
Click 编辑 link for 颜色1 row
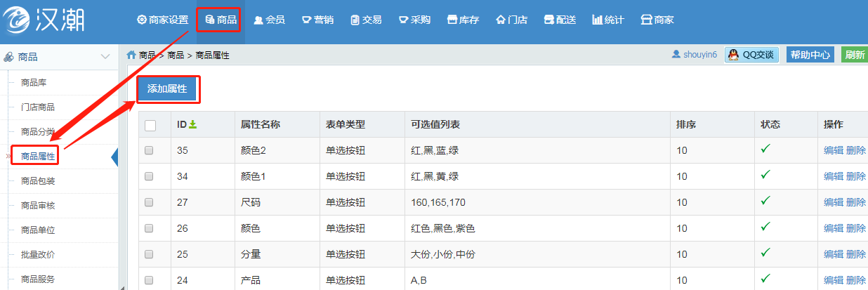[833, 176]
